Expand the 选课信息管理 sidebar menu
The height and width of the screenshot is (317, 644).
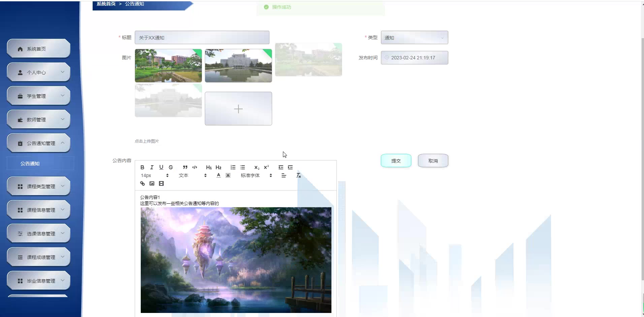click(38, 234)
